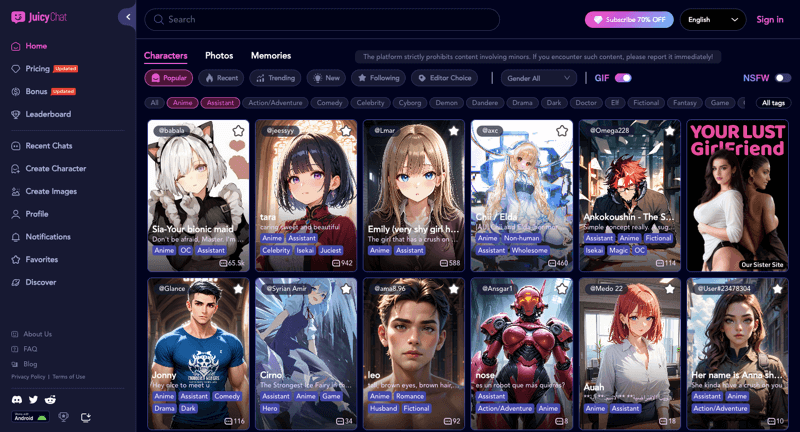Open the English language dropdown

pos(713,19)
